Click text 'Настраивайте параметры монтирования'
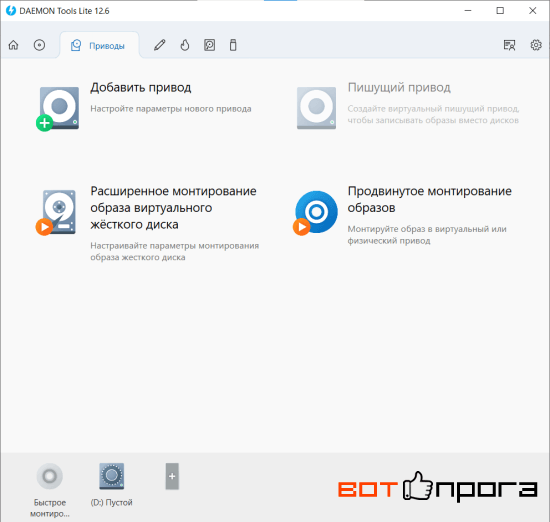 tap(175, 246)
